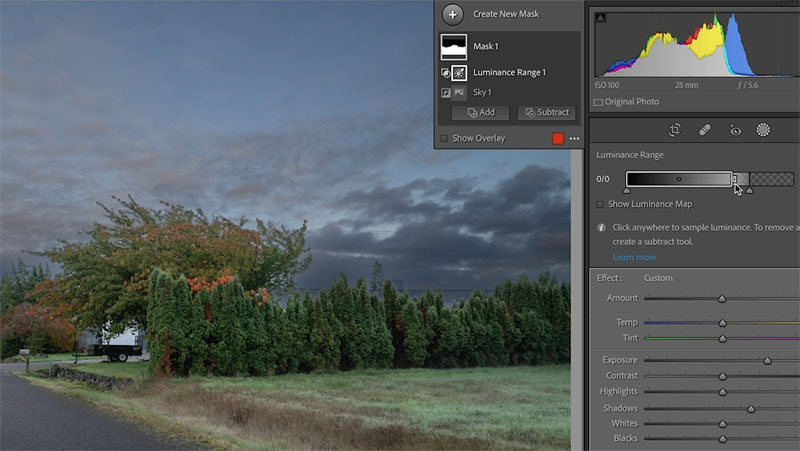Image resolution: width=800 pixels, height=451 pixels.
Task: Enable the Show Luminance Map checkbox
Action: (x=600, y=205)
